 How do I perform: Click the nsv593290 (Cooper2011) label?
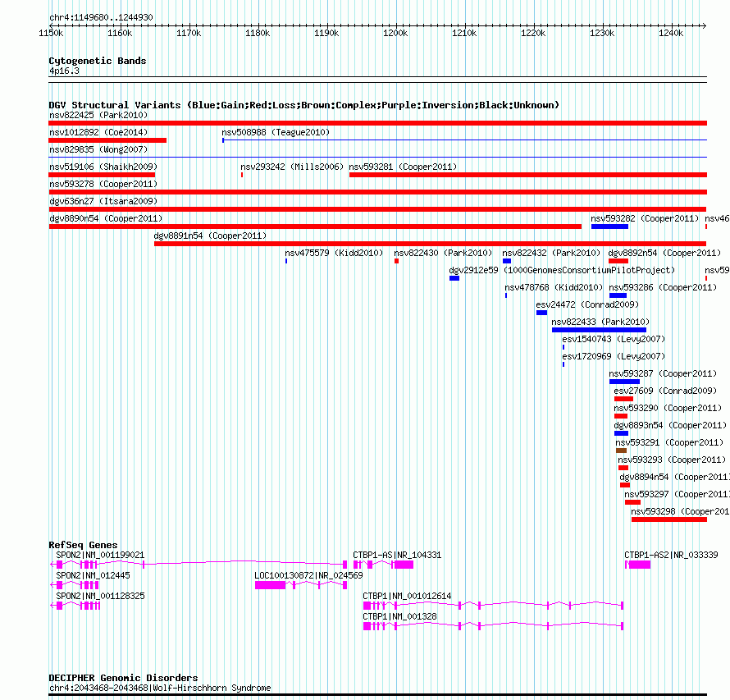[668, 408]
